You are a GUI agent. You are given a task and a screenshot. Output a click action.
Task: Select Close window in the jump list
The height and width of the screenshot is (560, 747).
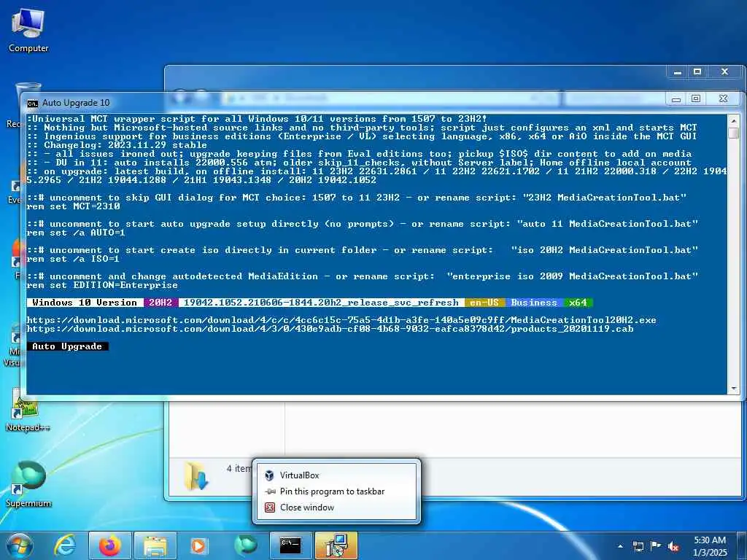click(336, 507)
